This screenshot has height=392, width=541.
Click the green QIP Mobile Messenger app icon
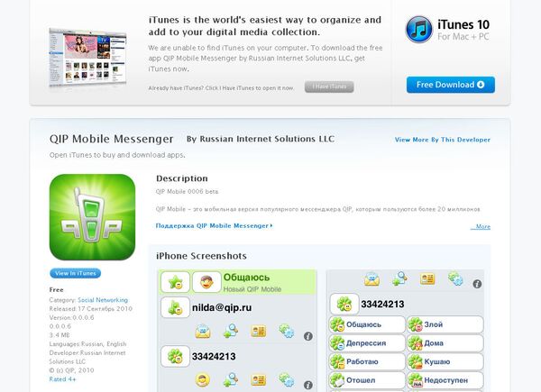pyautogui.click(x=93, y=217)
